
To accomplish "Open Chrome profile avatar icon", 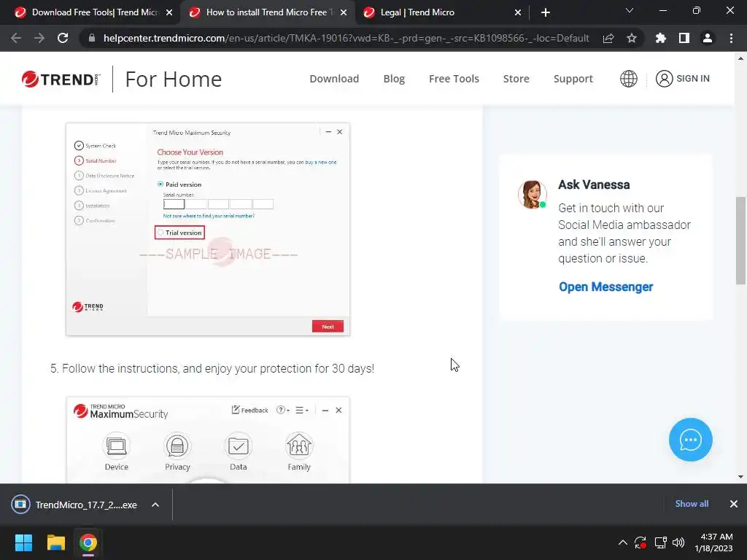I will coord(708,38).
